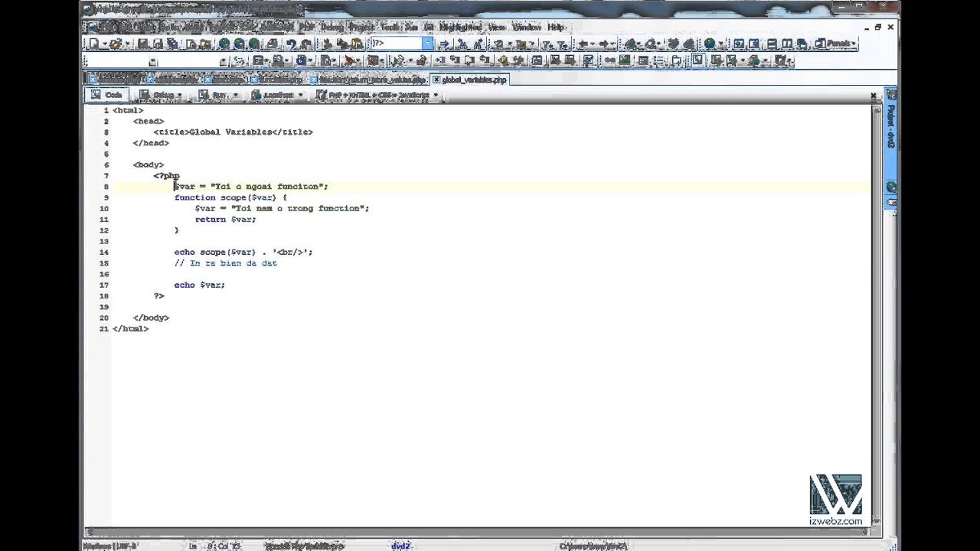Open the New file icon's dropdown arrow
980x551 pixels.
tap(105, 44)
